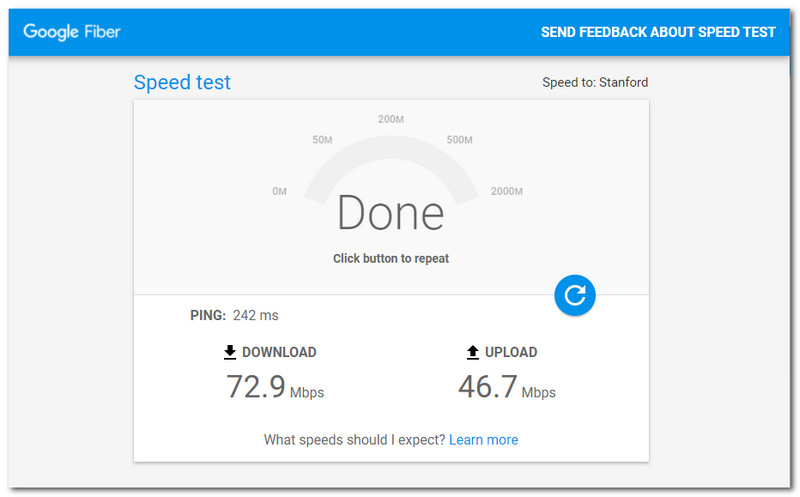Click the Google Fiber logo
Image resolution: width=800 pixels, height=497 pixels.
tap(72, 32)
